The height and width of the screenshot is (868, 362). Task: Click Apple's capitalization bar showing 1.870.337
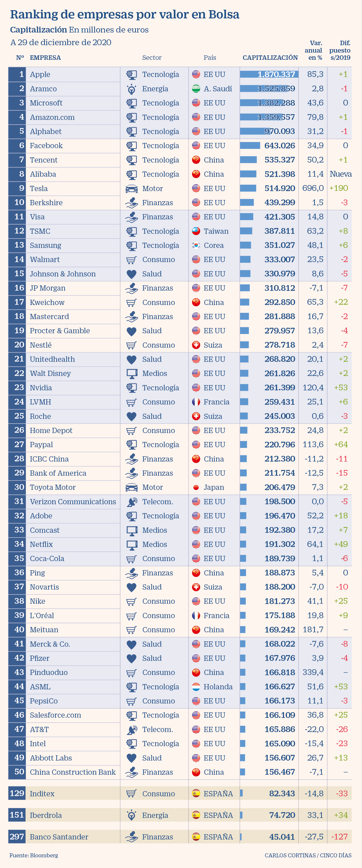coord(269,74)
